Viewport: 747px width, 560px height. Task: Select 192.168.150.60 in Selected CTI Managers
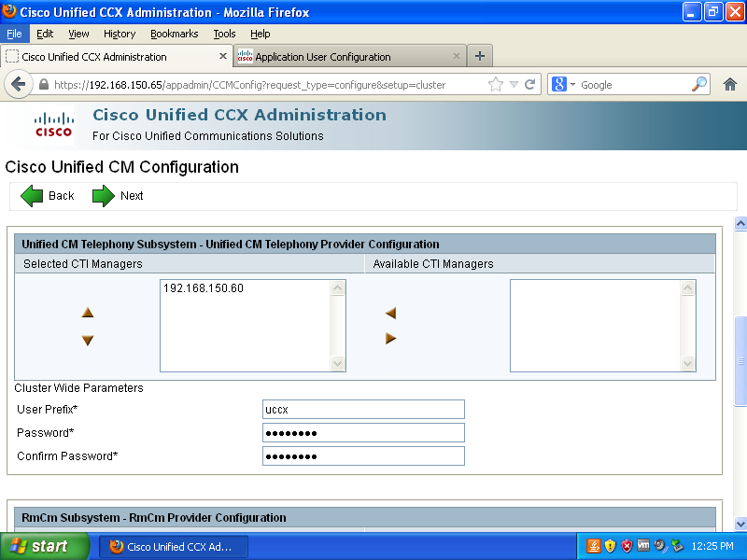204,288
